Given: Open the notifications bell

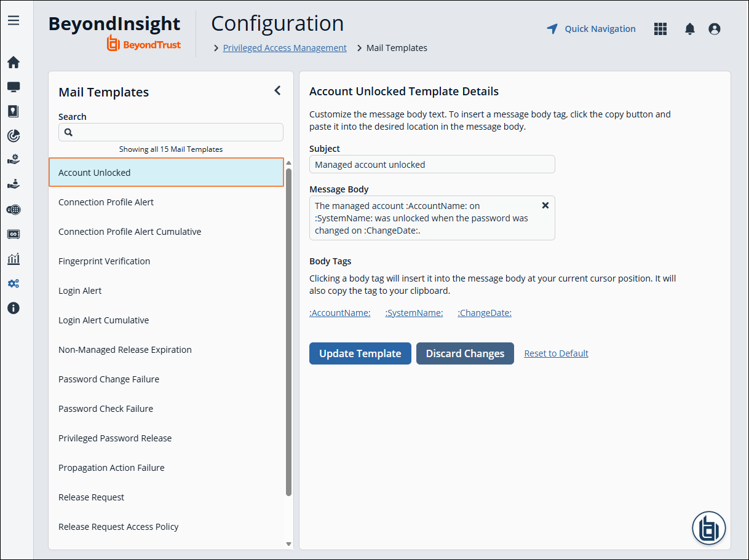Looking at the screenshot, I should tap(690, 29).
